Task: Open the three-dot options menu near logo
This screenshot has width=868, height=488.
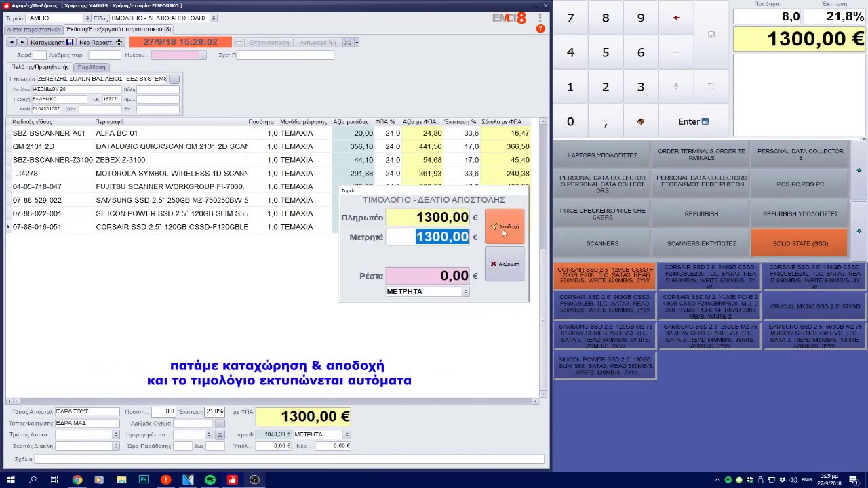Action: point(540,17)
